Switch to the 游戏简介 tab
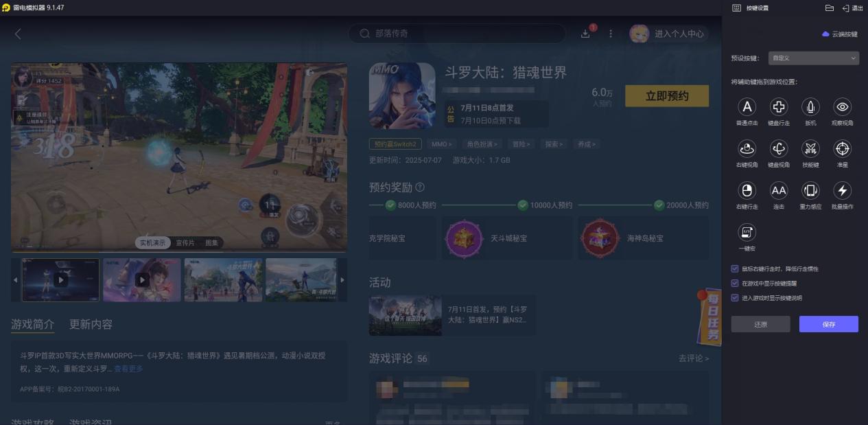Screen dimensions: 868x425 [x=32, y=324]
